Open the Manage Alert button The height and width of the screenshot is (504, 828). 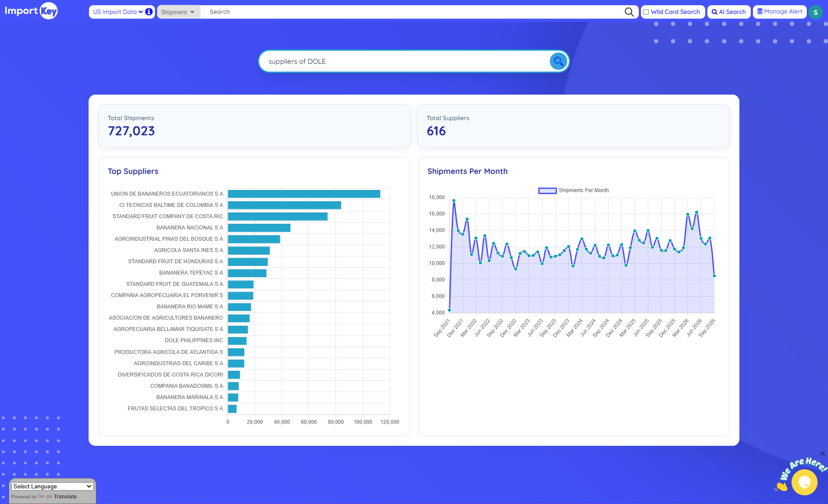coord(779,12)
